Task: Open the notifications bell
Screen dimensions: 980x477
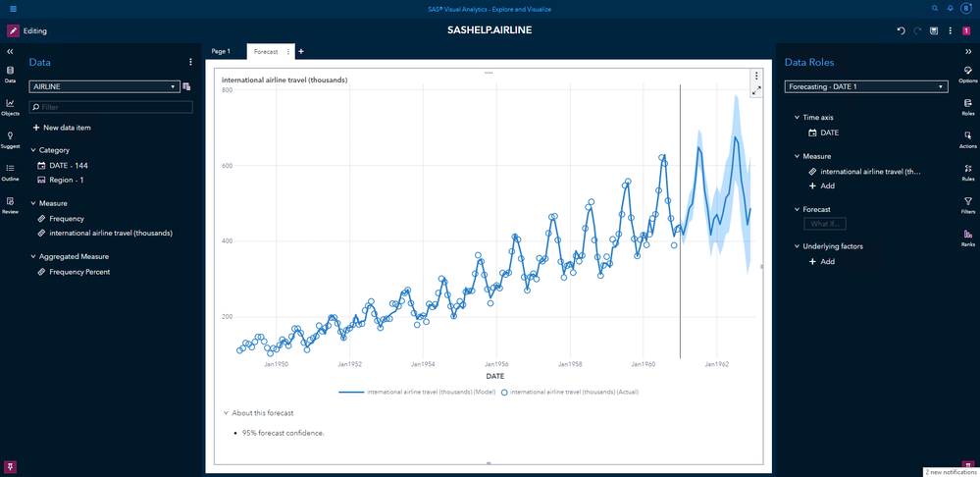Action: (950, 9)
